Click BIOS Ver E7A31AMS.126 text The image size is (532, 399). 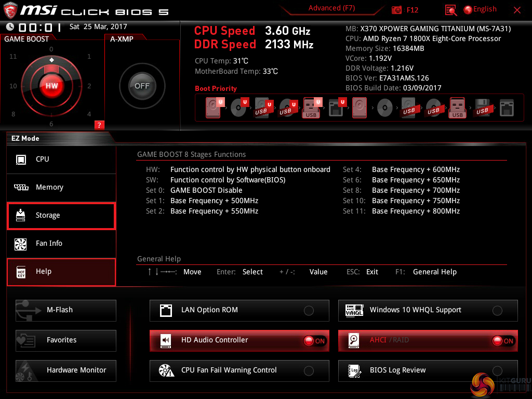pyautogui.click(x=387, y=78)
